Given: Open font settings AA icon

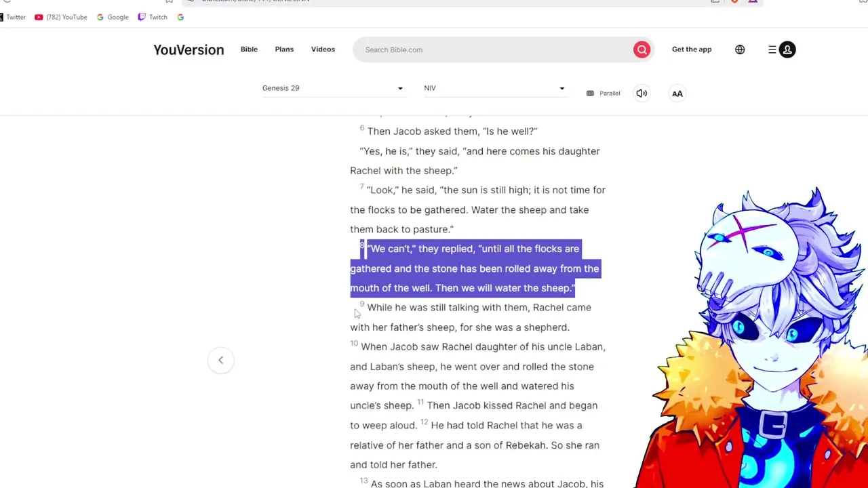Looking at the screenshot, I should pyautogui.click(x=677, y=94).
